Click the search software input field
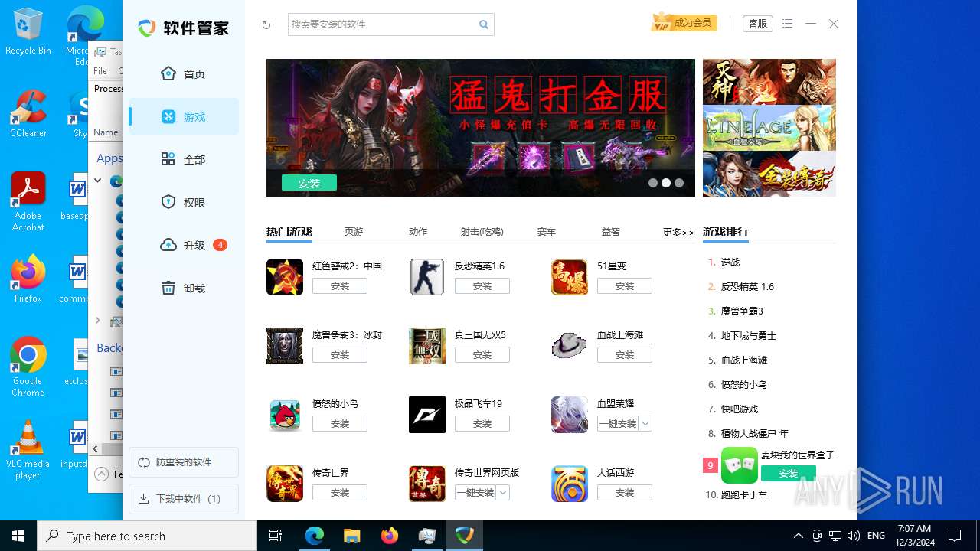 point(381,24)
